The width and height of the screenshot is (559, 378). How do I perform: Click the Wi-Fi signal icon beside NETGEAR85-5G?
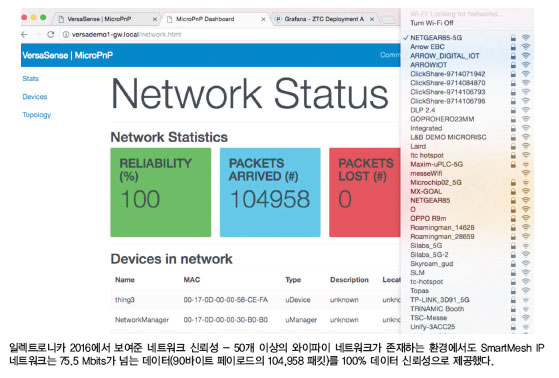526,37
